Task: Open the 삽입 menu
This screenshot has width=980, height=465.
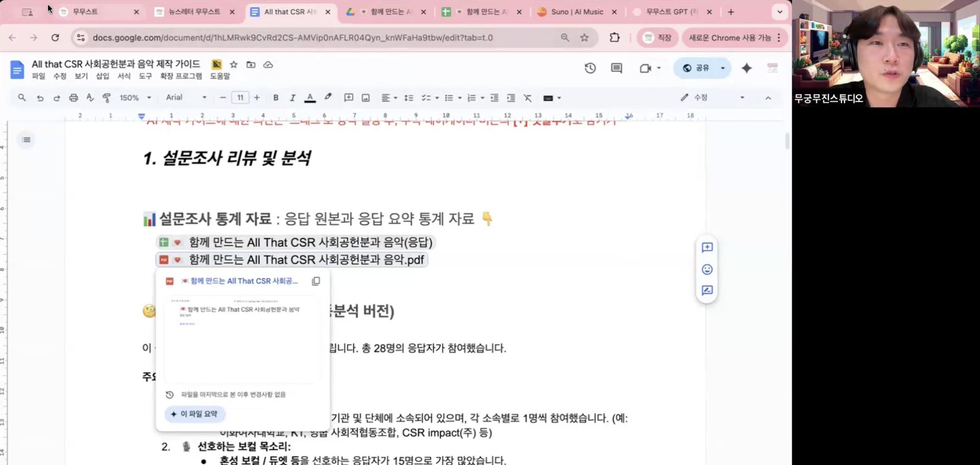Action: pos(103,76)
